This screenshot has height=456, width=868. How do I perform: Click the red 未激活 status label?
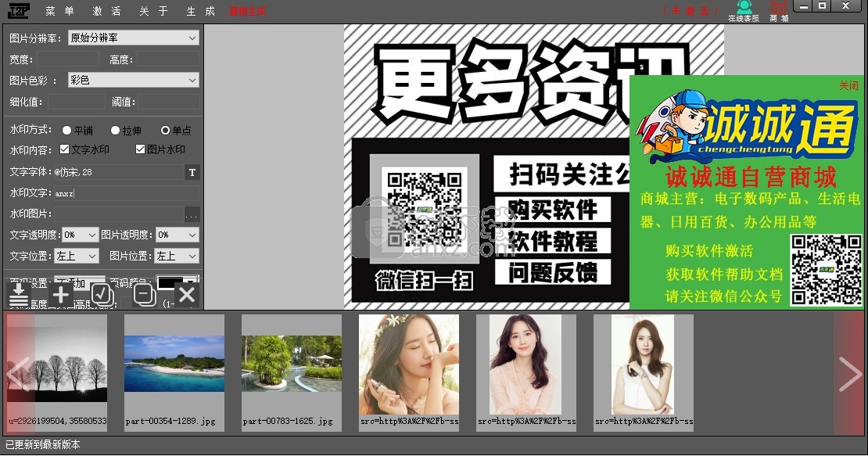coord(690,11)
